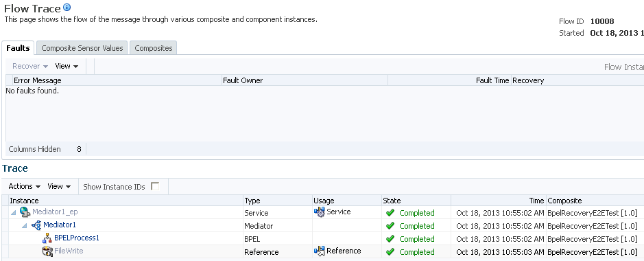Click Completed checkmark for FileWrite row
The image size is (644, 261).
coord(390,251)
